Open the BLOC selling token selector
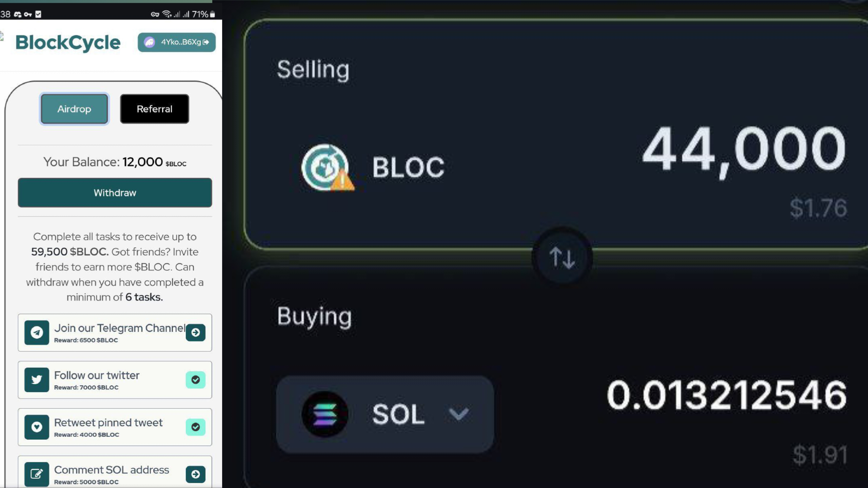868x488 pixels. [373, 167]
